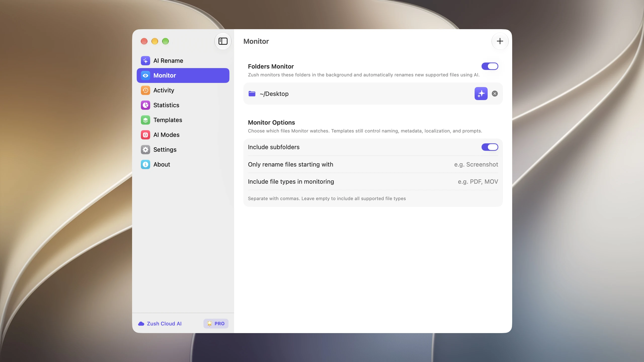Viewport: 644px width, 362px height.
Task: Switch to AI Modes
Action: [183, 135]
